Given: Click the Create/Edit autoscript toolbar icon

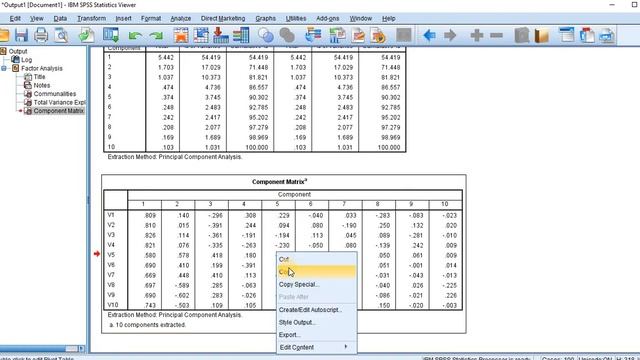Looking at the screenshot, I should pyautogui.click(x=358, y=36).
